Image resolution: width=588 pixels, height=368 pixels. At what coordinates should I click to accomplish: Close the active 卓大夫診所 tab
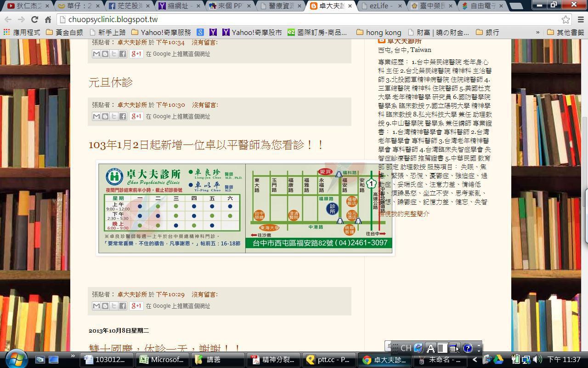click(349, 6)
